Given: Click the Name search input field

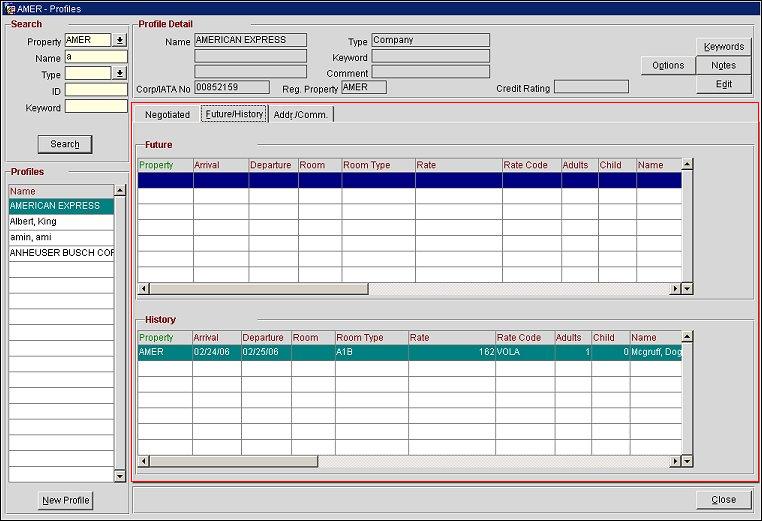Looking at the screenshot, I should [x=96, y=58].
